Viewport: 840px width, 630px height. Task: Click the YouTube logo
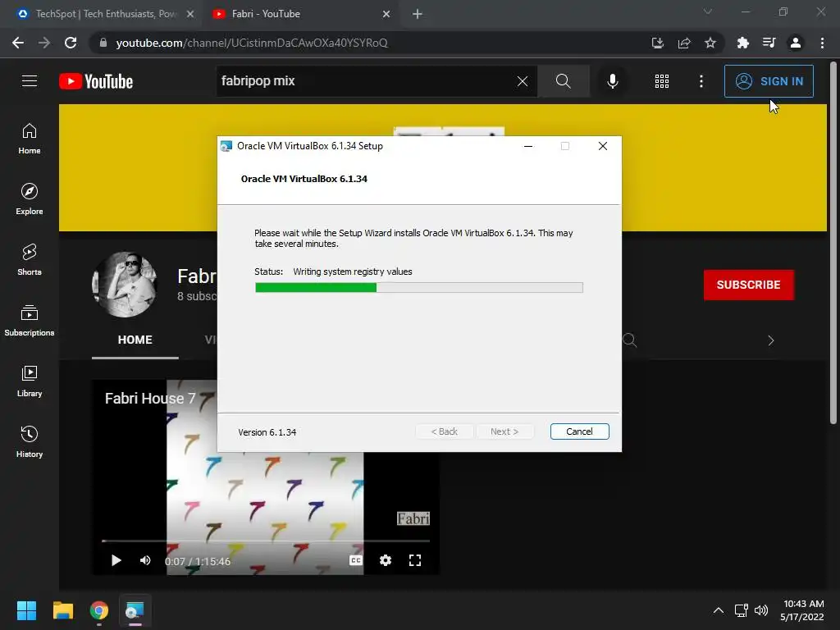pos(96,81)
